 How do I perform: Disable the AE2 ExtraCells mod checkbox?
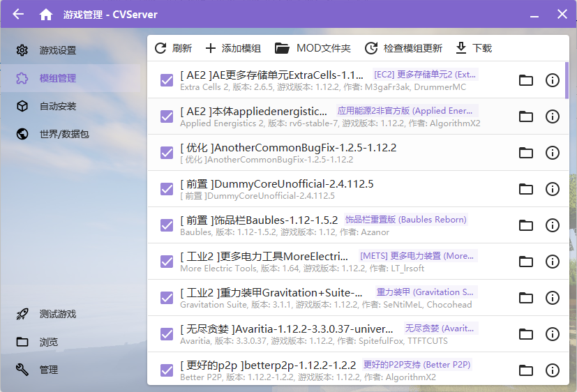point(167,80)
